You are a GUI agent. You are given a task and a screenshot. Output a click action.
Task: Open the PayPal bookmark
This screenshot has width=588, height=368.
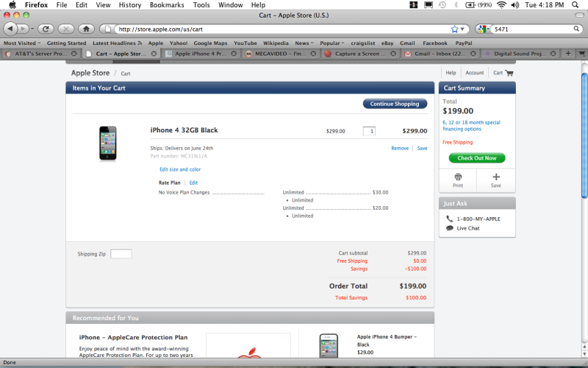(464, 43)
